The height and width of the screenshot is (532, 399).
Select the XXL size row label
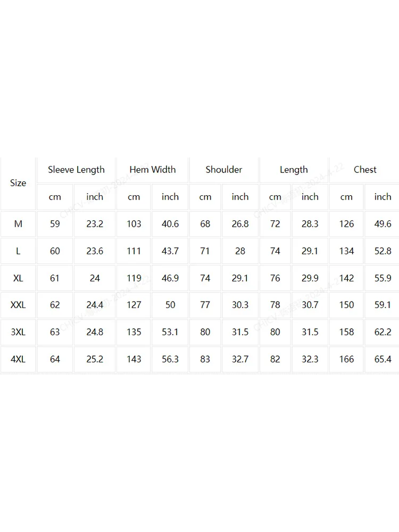(x=18, y=305)
